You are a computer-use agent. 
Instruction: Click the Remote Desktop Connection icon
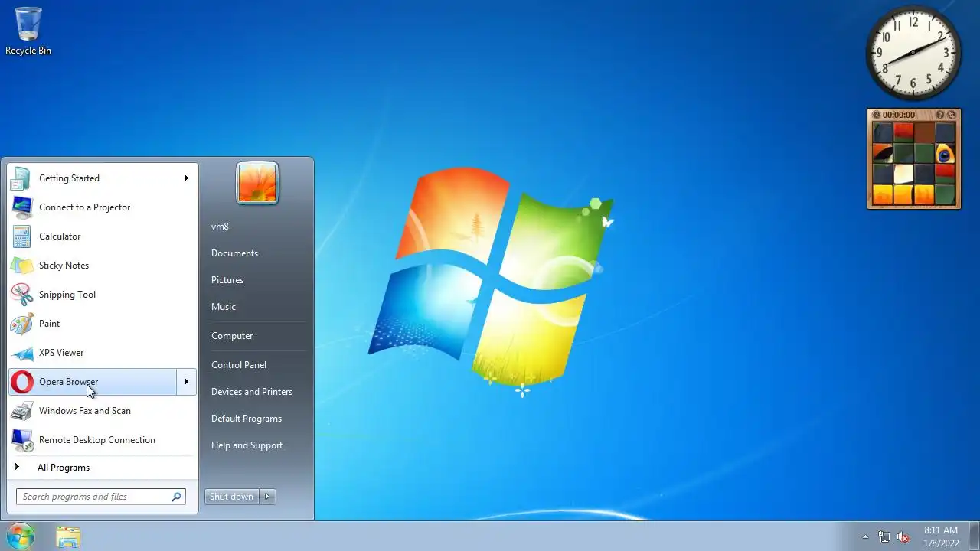[21, 440]
